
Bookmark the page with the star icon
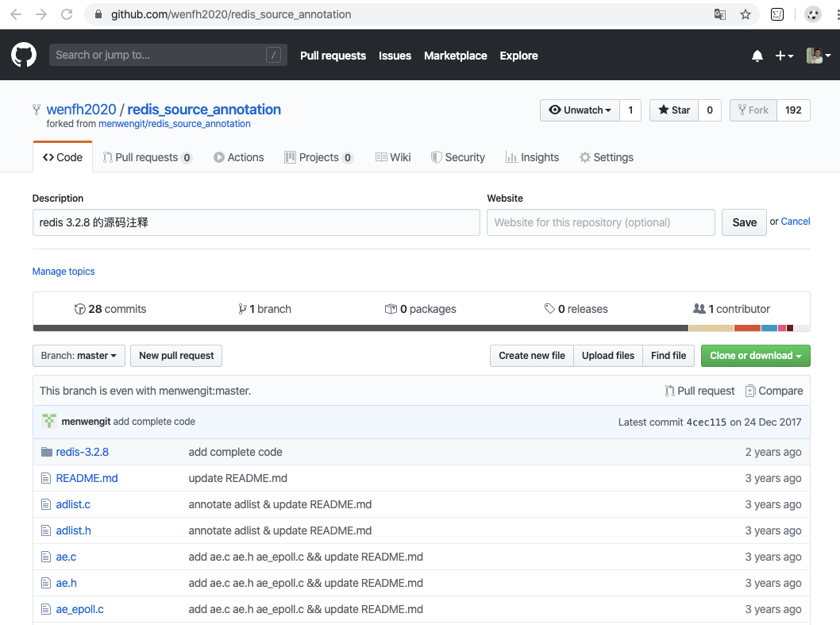[745, 14]
